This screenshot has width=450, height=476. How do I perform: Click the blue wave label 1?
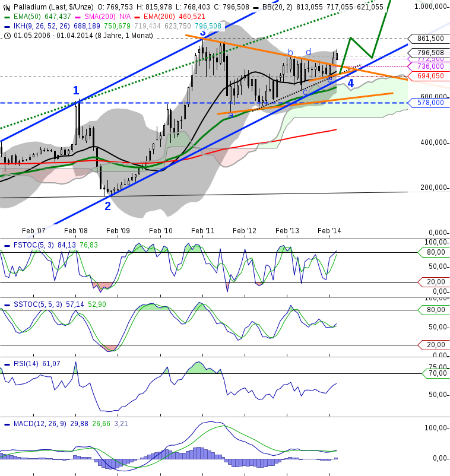tap(76, 90)
